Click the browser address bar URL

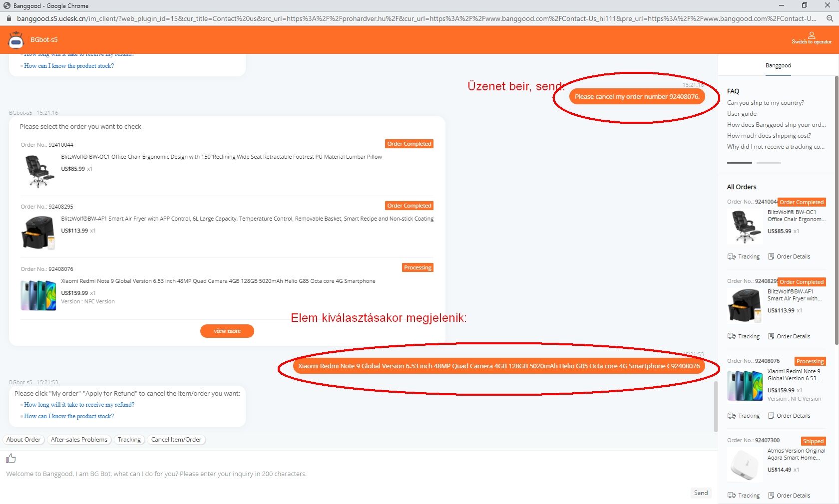coord(417,18)
